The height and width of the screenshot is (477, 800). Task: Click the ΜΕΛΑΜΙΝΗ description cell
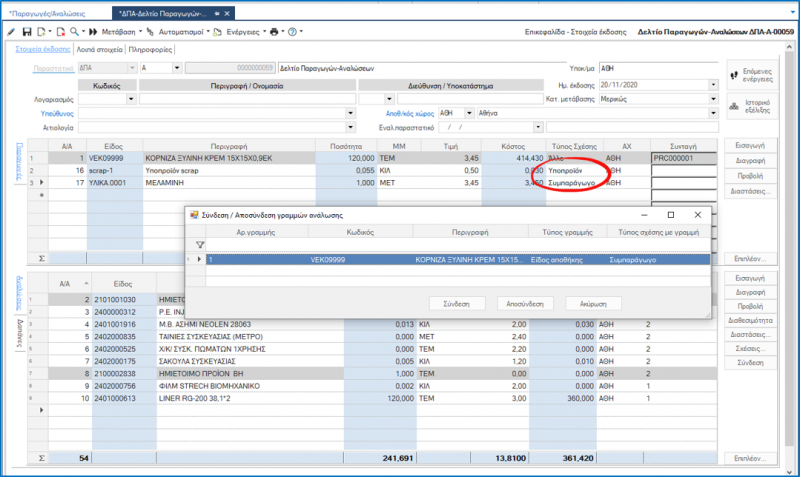[229, 183]
